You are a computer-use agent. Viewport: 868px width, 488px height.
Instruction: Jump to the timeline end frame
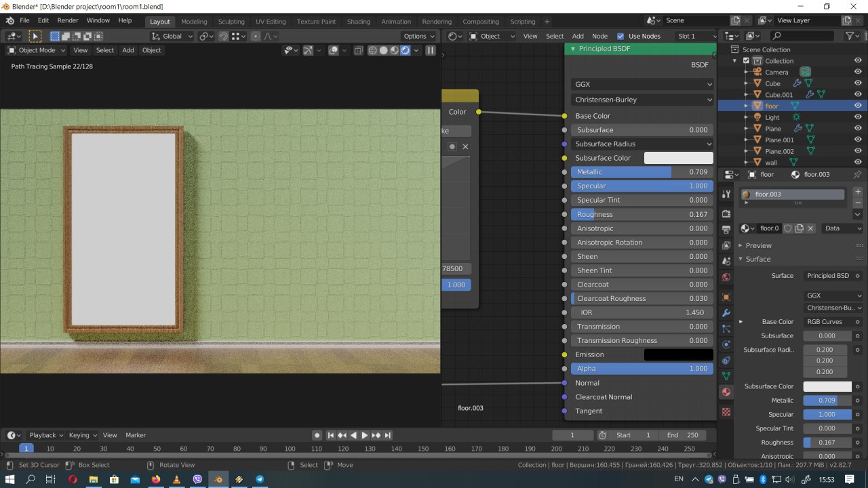(x=389, y=435)
